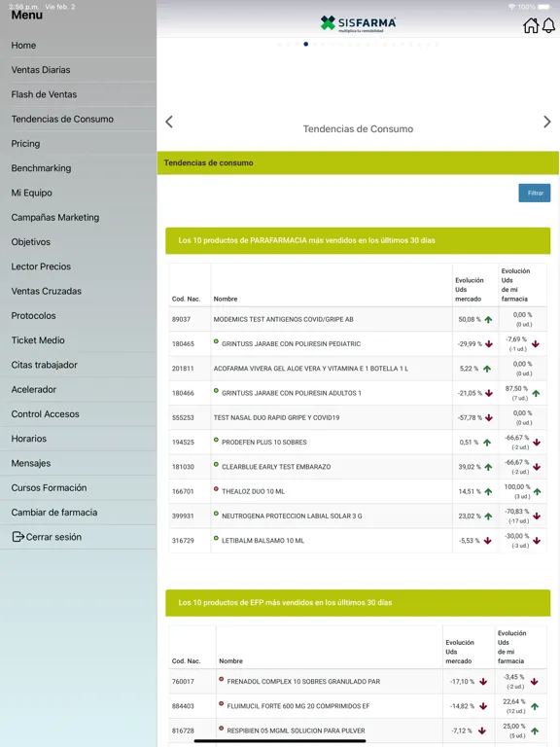The image size is (560, 747).
Task: Open Home in the menu
Action: [78, 46]
